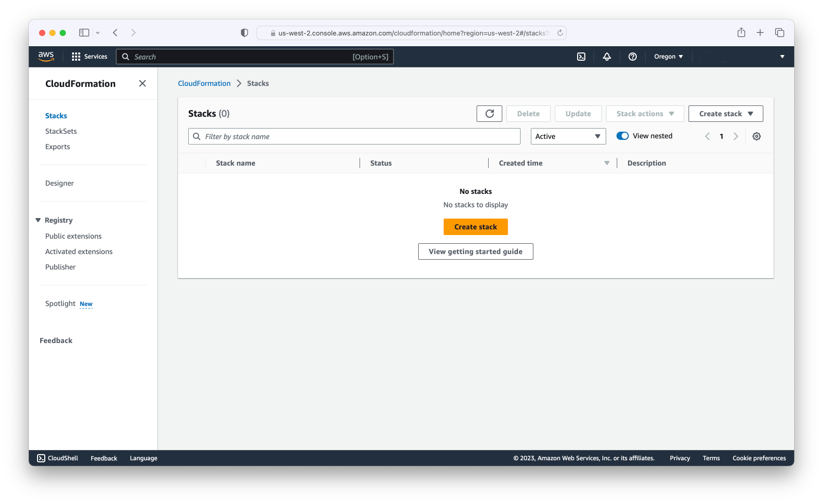Screen dimensions: 823x504
Task: Reload the page from address bar
Action: click(560, 33)
